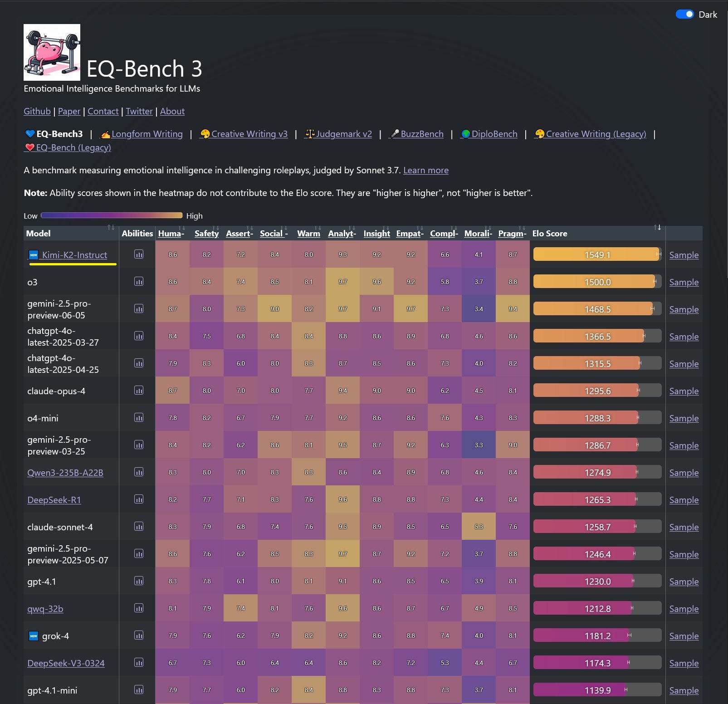Open the qwq-32b model link
Image resolution: width=728 pixels, height=704 pixels.
pyautogui.click(x=45, y=609)
